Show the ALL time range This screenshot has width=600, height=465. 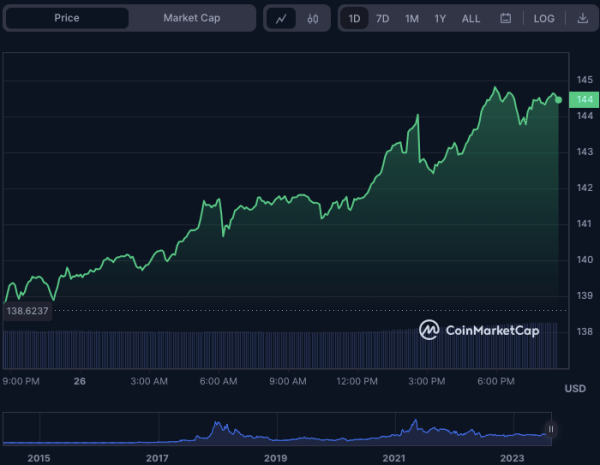tap(471, 18)
